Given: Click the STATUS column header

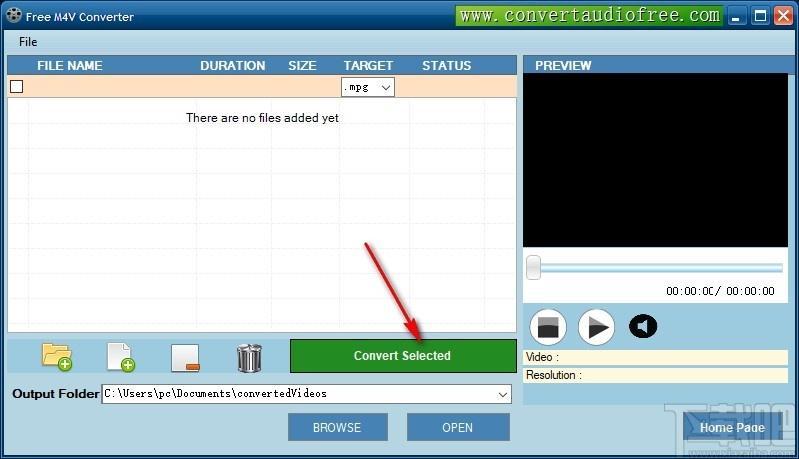Looking at the screenshot, I should click(x=446, y=66).
